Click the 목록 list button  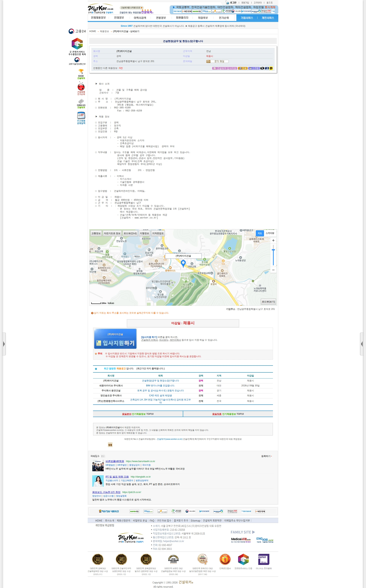coord(110,445)
